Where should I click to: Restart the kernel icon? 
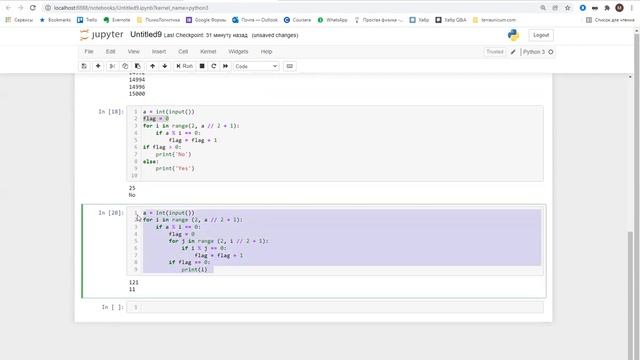[213, 66]
